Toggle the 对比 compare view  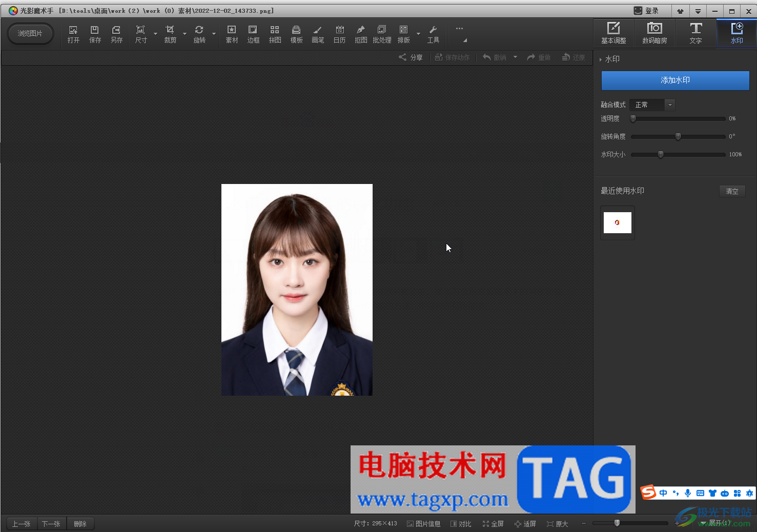click(461, 524)
